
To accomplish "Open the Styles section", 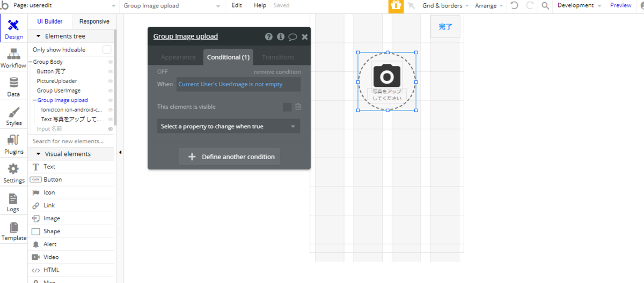I will pos(13,116).
